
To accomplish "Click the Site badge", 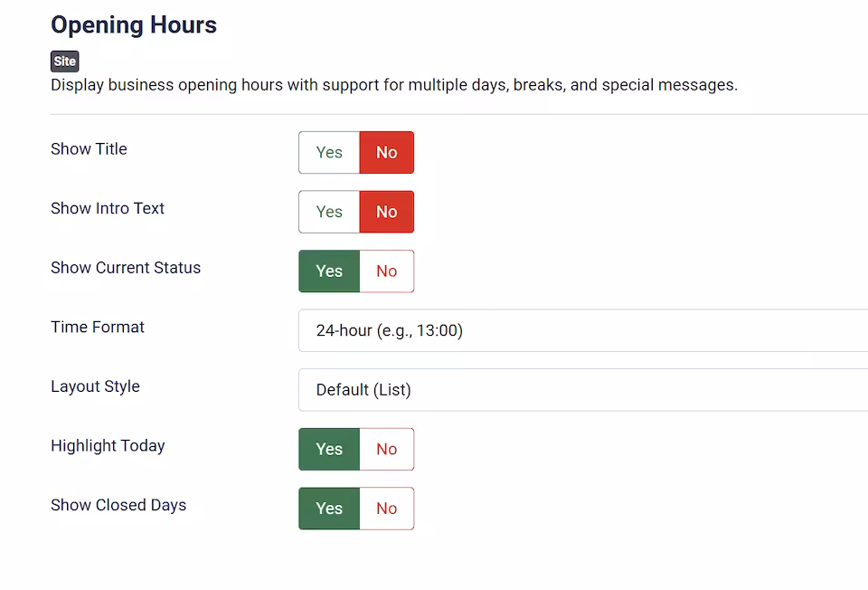I will click(65, 62).
